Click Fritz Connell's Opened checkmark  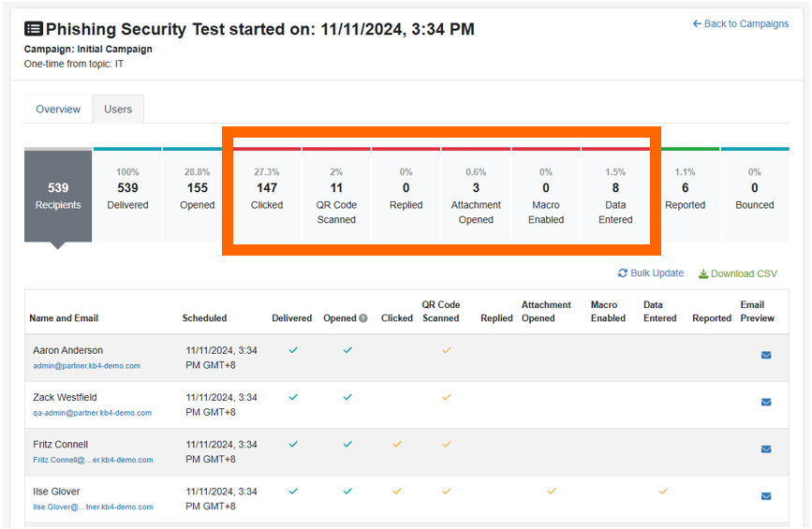coord(347,445)
